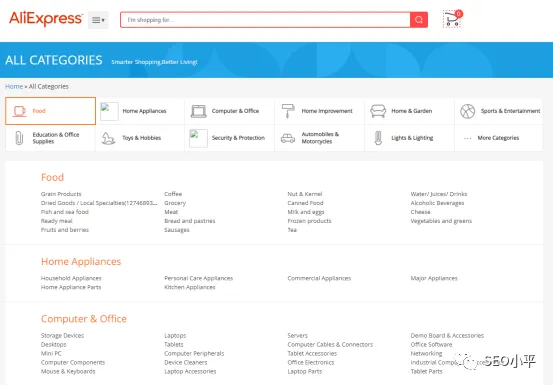Image resolution: width=553 pixels, height=386 pixels.
Task: Click "Water/ Juices/ Drinks"
Action: pos(439,194)
